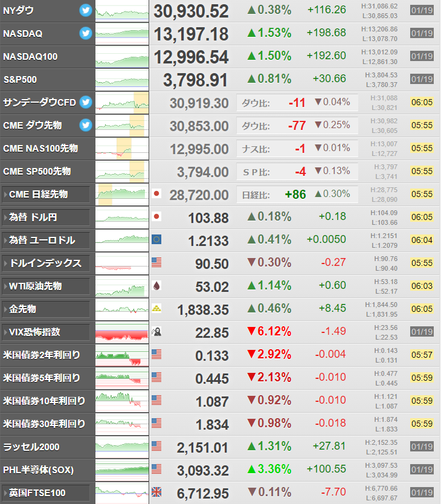Expand the 為替 ドル円 row

coord(46,218)
